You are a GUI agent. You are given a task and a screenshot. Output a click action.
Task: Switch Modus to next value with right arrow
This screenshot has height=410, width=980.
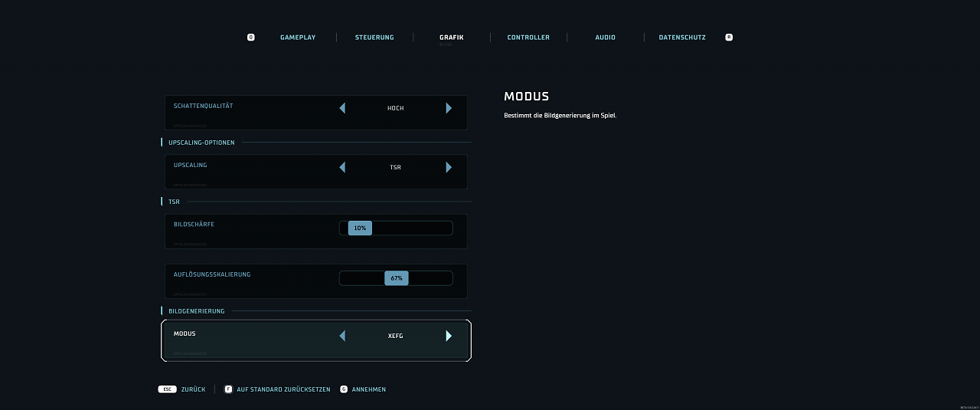(x=449, y=336)
